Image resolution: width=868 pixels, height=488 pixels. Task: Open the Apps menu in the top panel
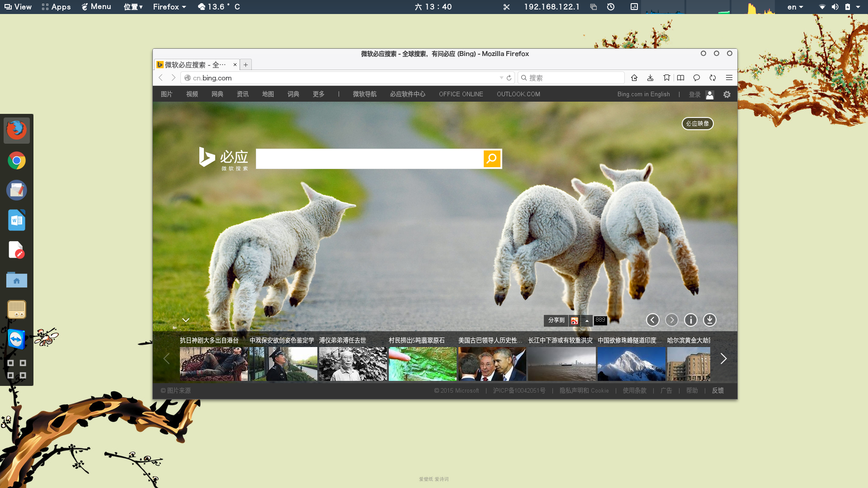coord(56,7)
